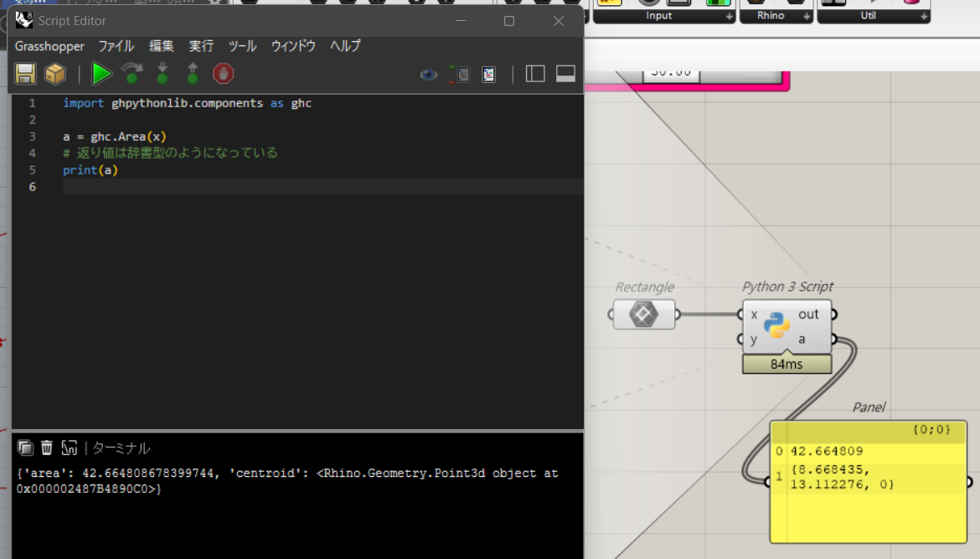The height and width of the screenshot is (559, 980).
Task: Toggle the eye preview icon in toolbar
Action: point(429,75)
